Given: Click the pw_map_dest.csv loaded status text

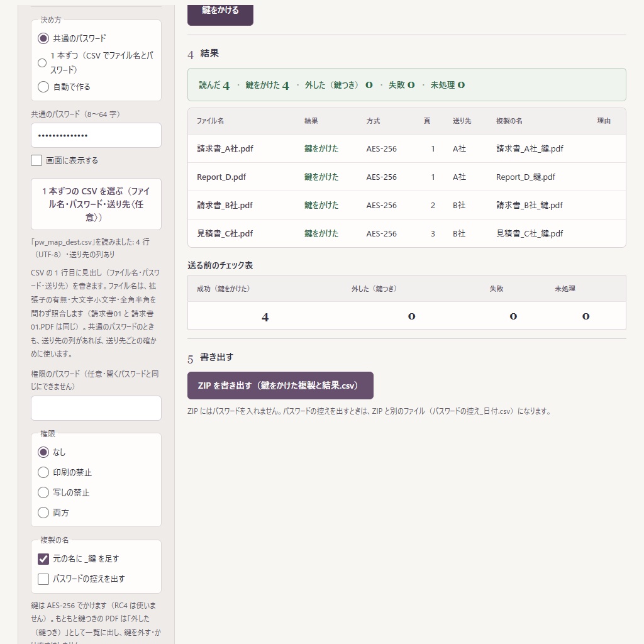Looking at the screenshot, I should coord(91,248).
